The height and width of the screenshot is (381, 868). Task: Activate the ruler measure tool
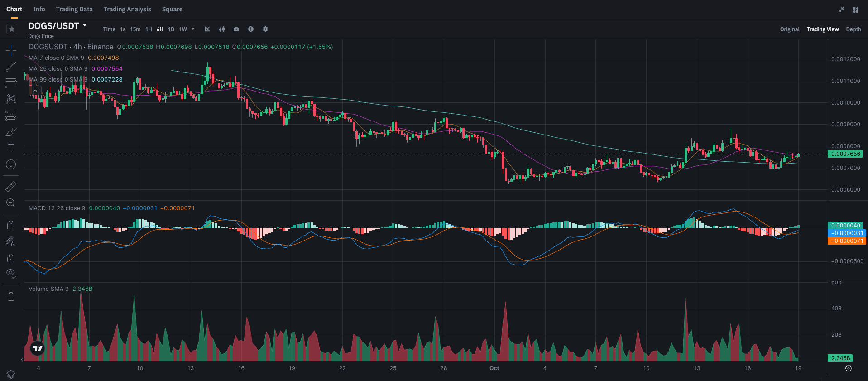pos(11,186)
